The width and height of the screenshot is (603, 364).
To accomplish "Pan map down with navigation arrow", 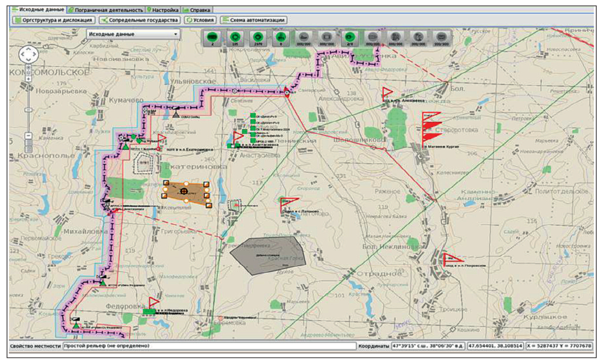I will point(28,60).
